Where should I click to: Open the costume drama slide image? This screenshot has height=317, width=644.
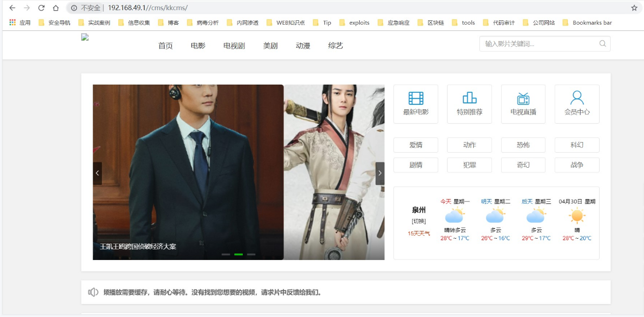[x=334, y=172]
